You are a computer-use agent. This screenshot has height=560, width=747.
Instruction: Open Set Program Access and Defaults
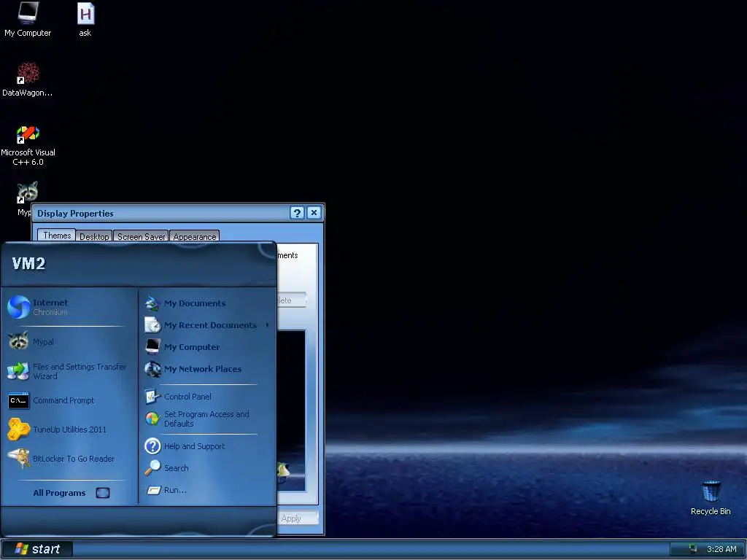(206, 419)
